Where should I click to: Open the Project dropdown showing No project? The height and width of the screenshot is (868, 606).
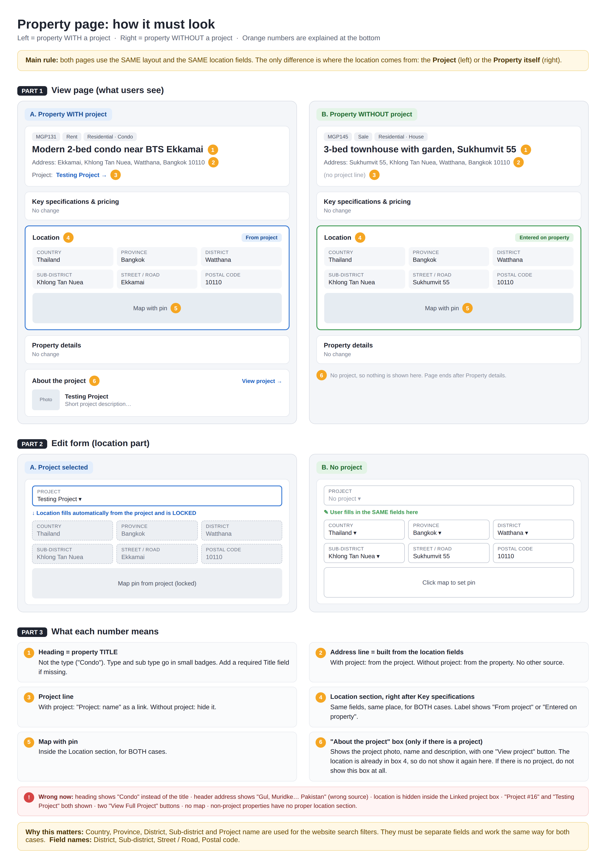tap(449, 495)
